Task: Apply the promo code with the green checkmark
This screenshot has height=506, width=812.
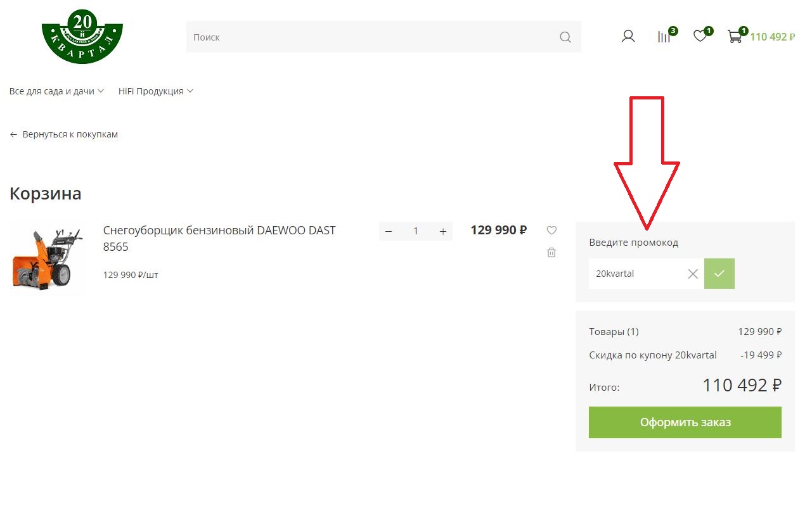Action: (x=719, y=274)
